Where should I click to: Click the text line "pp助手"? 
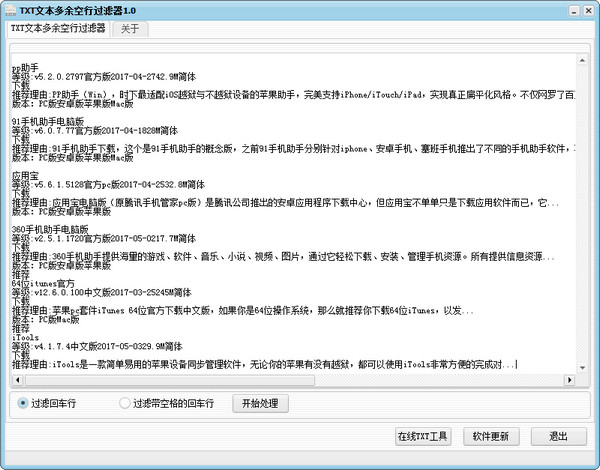tap(25, 68)
